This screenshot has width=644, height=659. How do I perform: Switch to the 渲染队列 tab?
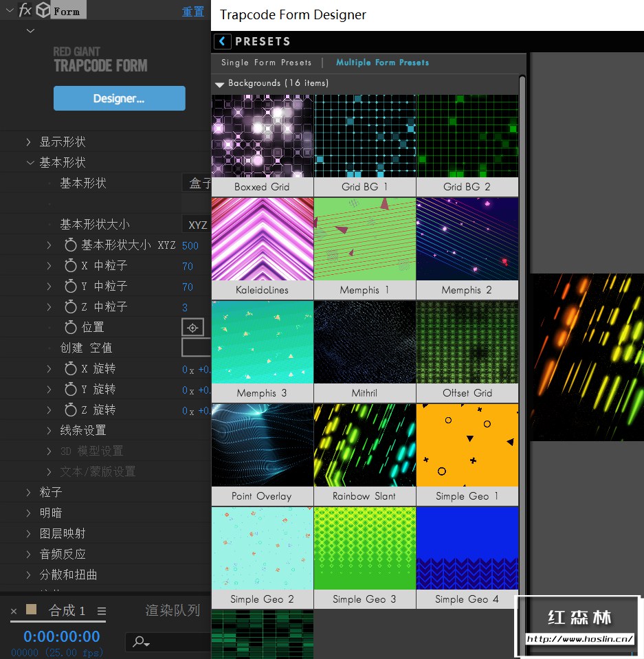coord(173,610)
